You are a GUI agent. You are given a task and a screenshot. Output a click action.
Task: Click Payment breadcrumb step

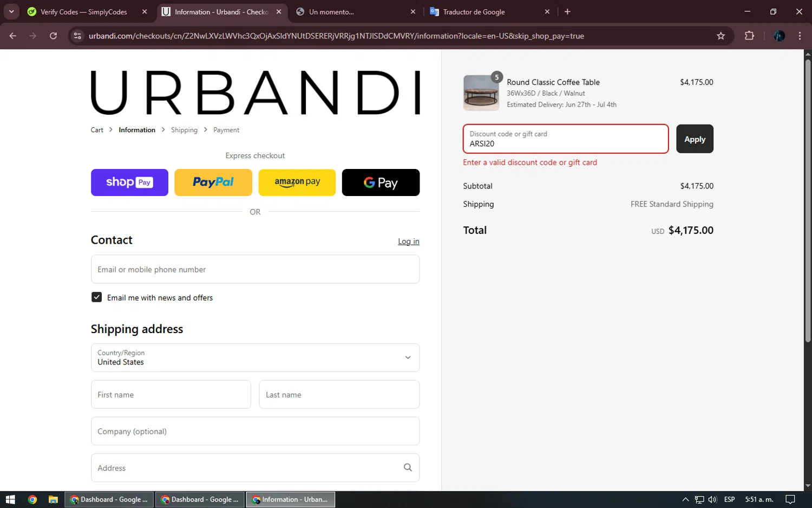point(226,130)
